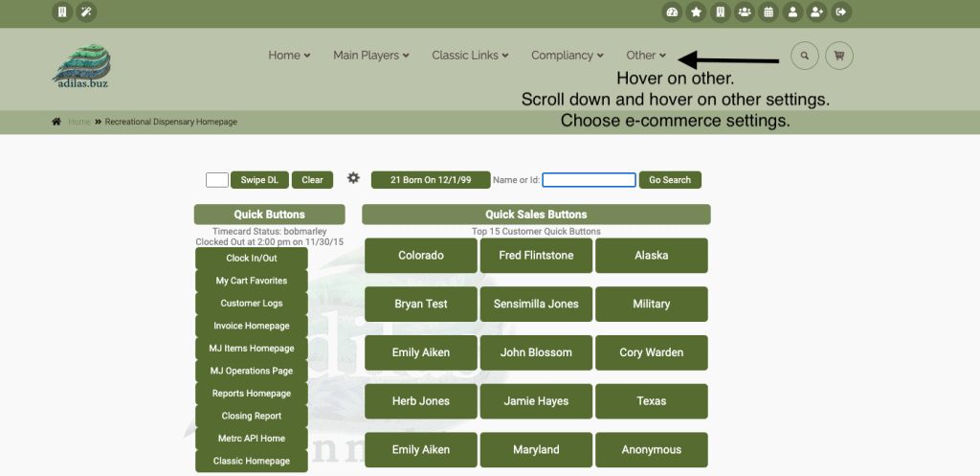Select Emily Aiken button beside Maryland
Screen dimensions: 980x476
coord(421,450)
